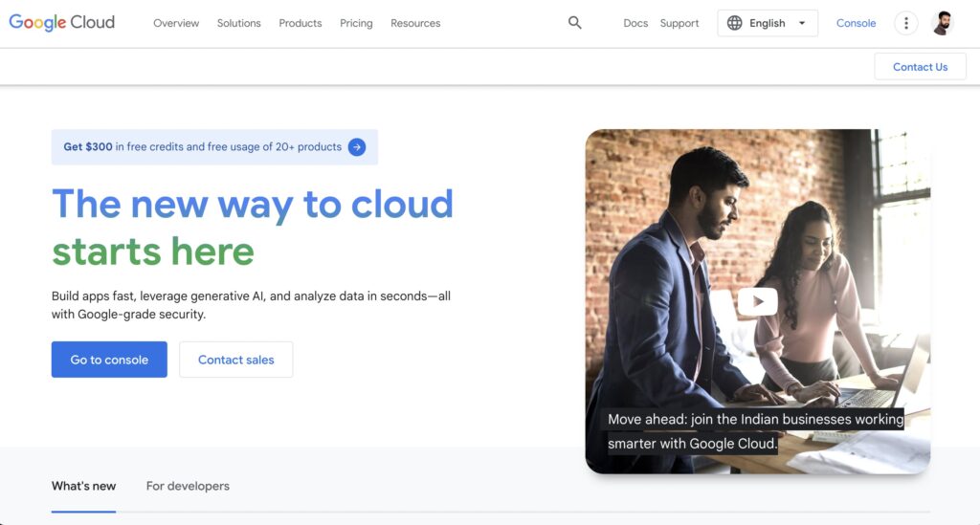Expand the English language dropdown
This screenshot has width=980, height=525.
tap(768, 23)
